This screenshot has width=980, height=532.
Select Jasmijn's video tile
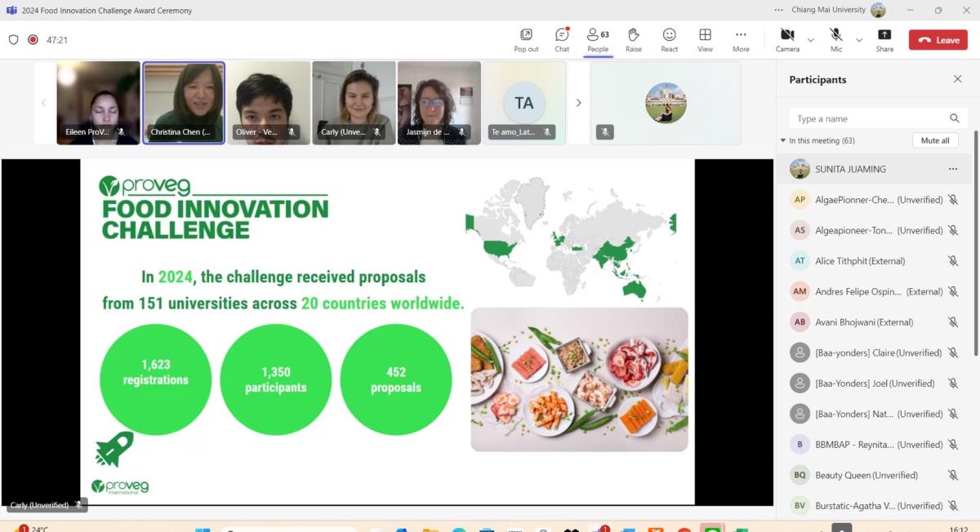coord(439,103)
